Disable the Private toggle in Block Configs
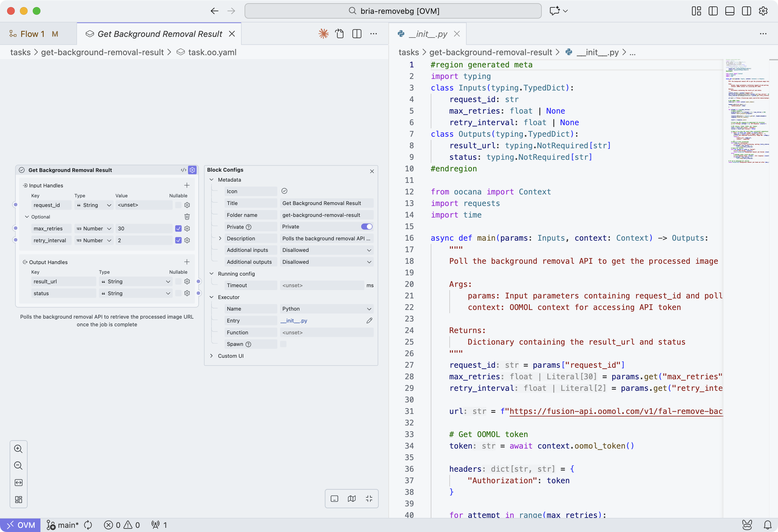Viewport: 778px width, 532px height. point(367,227)
